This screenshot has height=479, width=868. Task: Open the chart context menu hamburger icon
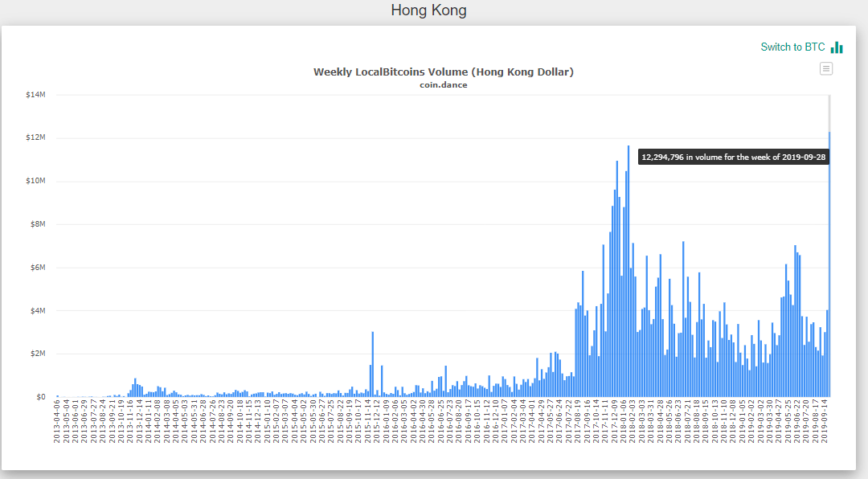coord(826,69)
